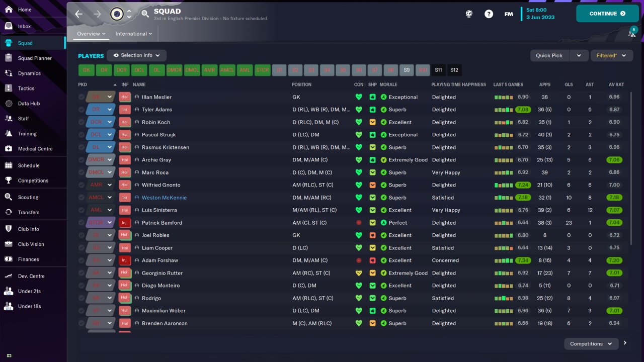Toggle picked checkmark for Marc Roca
Screen dimensions: 644x362
(82, 172)
